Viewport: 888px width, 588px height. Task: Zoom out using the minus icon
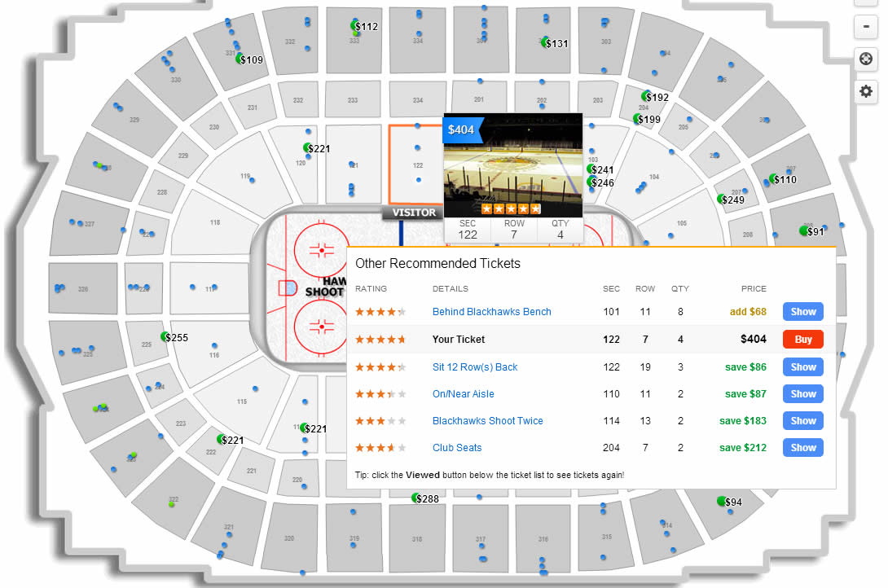pos(866,27)
